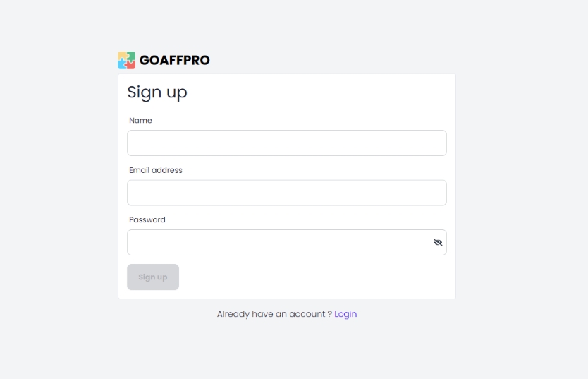This screenshot has width=588, height=379.
Task: Click the yellow puzzle piece in the logo
Action: [x=122, y=56]
